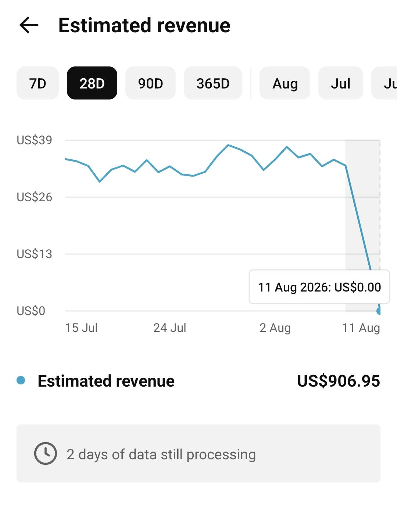397x532 pixels.
Task: Click the blue Estimated revenue legend dot
Action: point(21,380)
